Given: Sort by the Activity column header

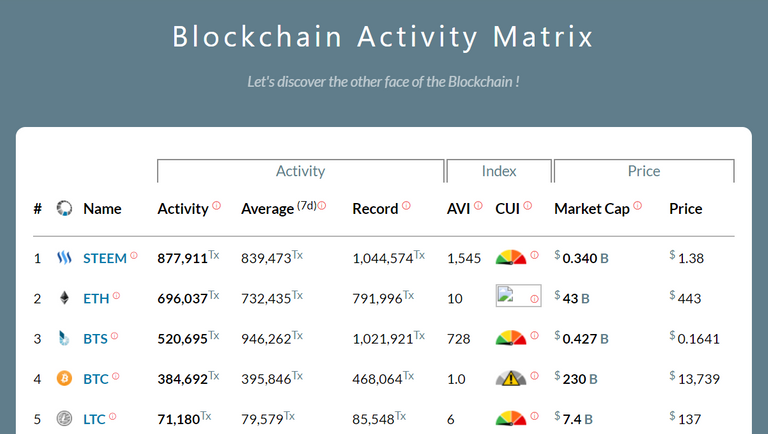Looking at the screenshot, I should [x=183, y=209].
